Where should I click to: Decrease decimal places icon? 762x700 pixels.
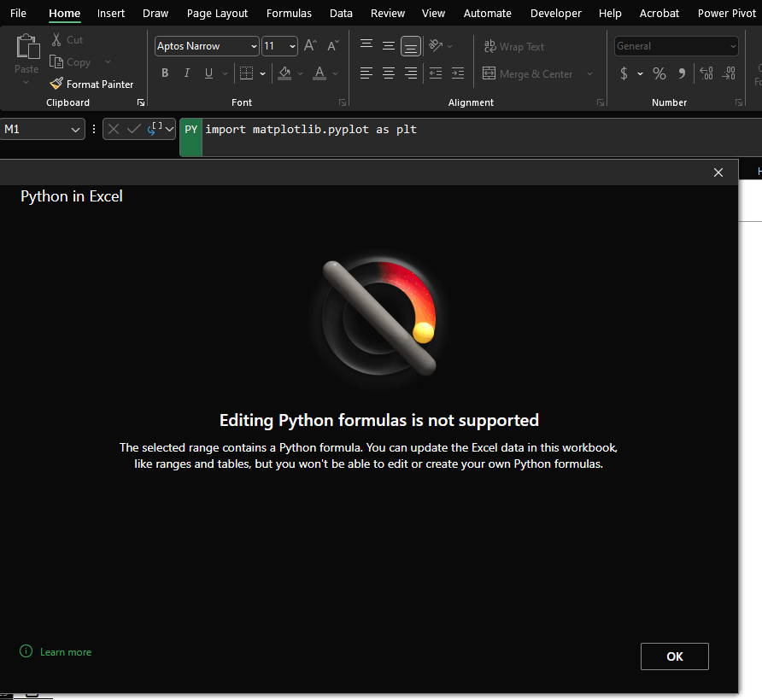pos(729,73)
